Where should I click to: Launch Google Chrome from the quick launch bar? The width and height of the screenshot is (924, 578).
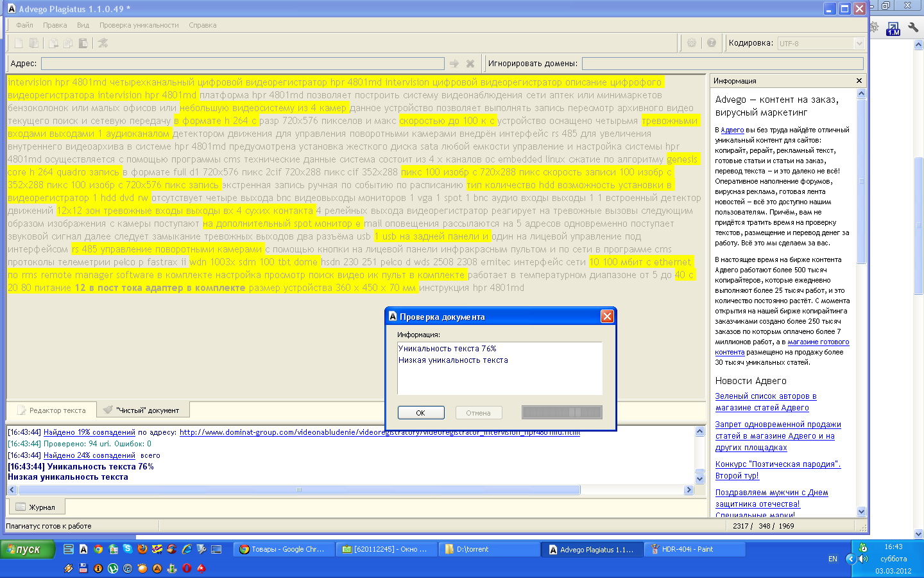point(98,549)
